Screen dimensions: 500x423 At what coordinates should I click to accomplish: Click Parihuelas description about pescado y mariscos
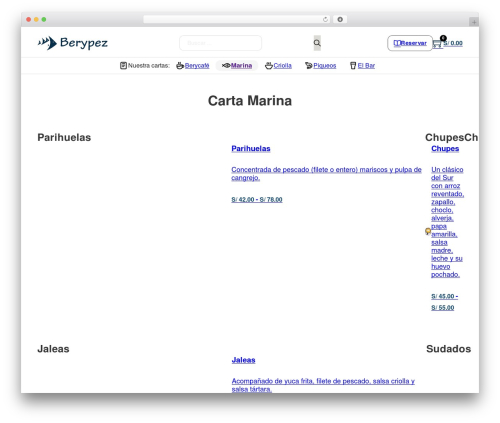(x=326, y=174)
